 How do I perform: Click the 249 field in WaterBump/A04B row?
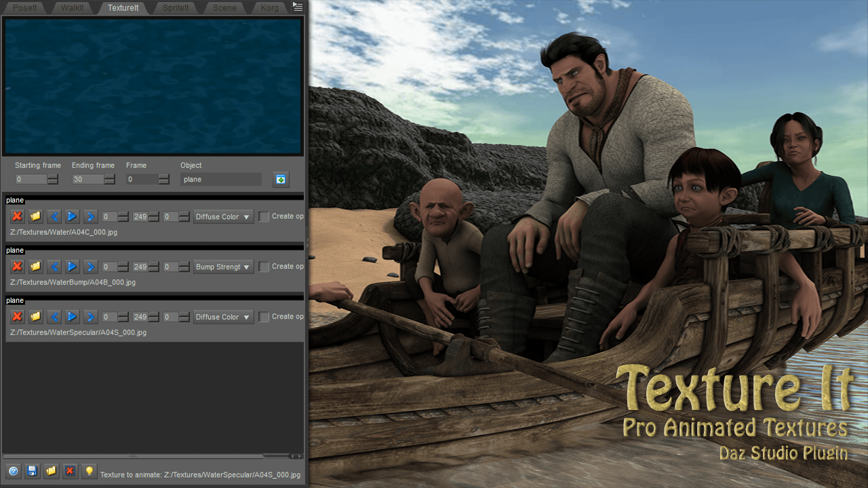click(x=140, y=267)
